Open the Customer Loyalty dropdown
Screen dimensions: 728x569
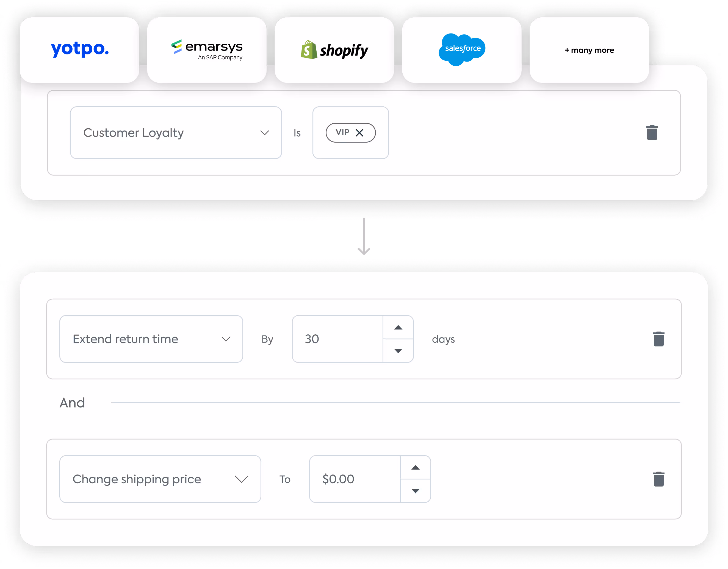point(176,133)
